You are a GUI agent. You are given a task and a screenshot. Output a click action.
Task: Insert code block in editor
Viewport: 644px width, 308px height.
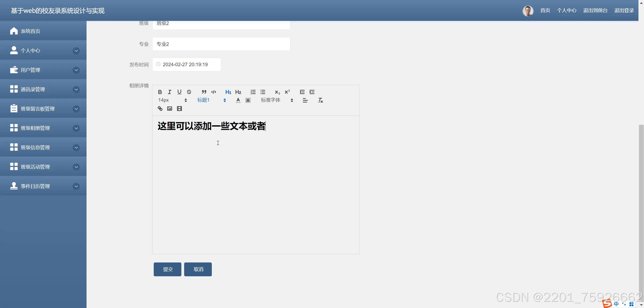click(x=214, y=92)
